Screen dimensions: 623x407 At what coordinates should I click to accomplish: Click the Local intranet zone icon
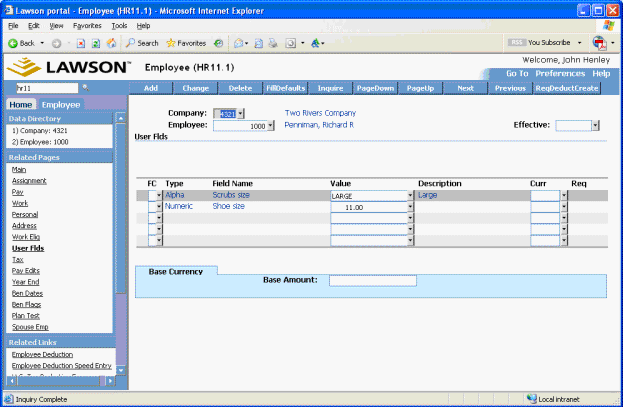coord(532,398)
